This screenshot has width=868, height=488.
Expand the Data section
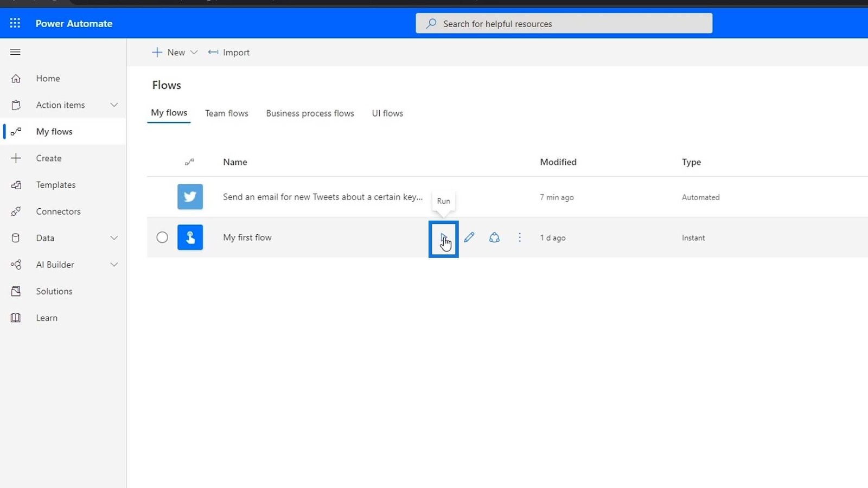click(114, 238)
